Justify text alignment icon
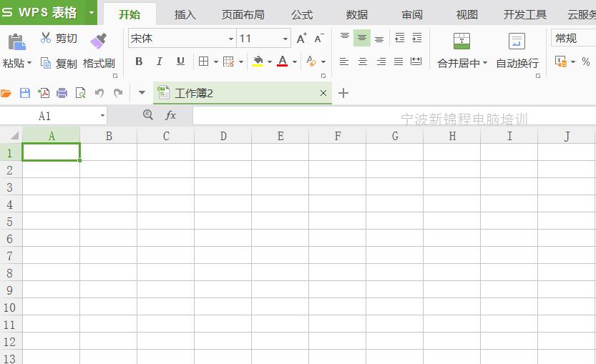Viewport: 596px width, 364px height. pyautogui.click(x=399, y=62)
